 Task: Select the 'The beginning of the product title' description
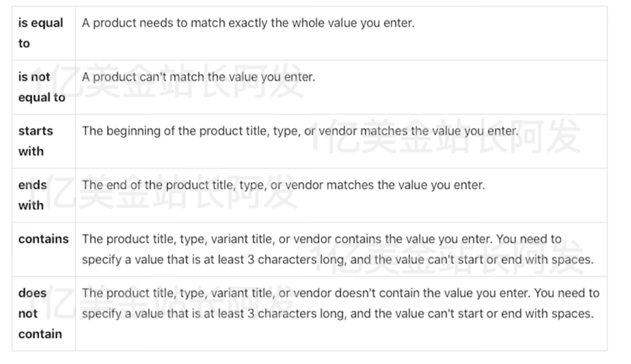(300, 131)
